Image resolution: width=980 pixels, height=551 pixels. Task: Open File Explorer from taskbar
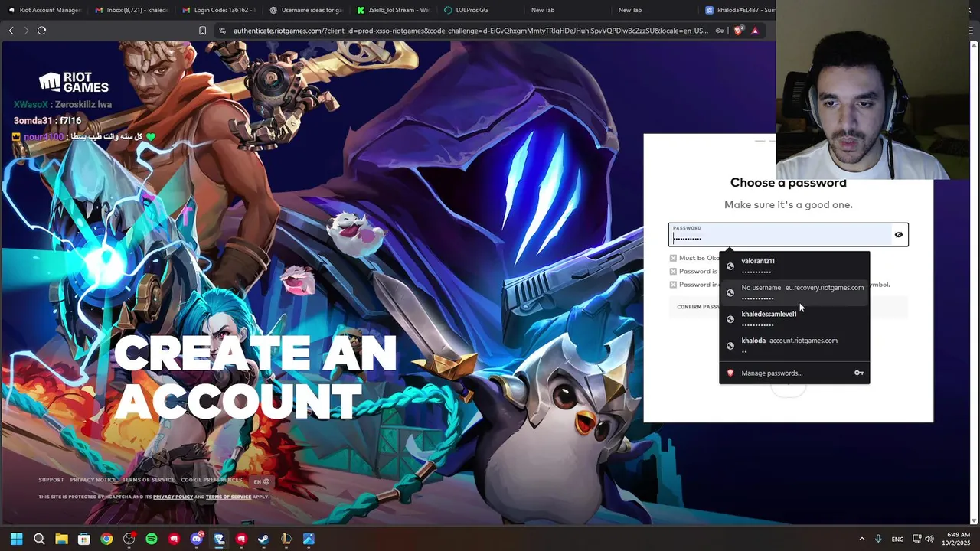click(61, 539)
